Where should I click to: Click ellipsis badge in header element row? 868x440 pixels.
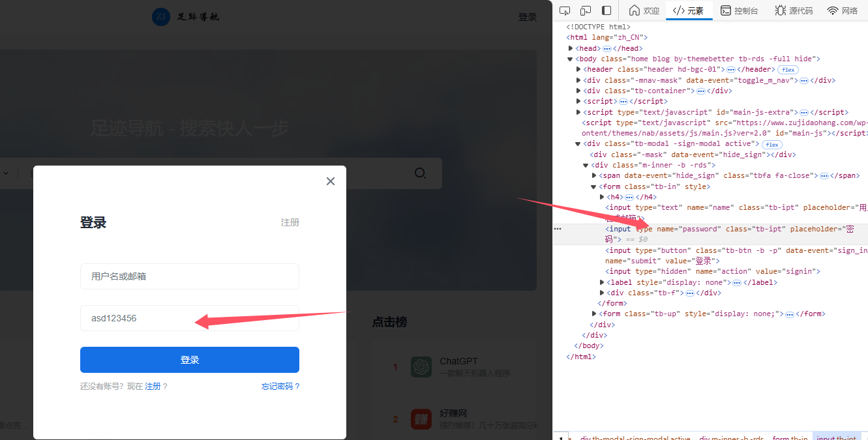click(x=731, y=70)
